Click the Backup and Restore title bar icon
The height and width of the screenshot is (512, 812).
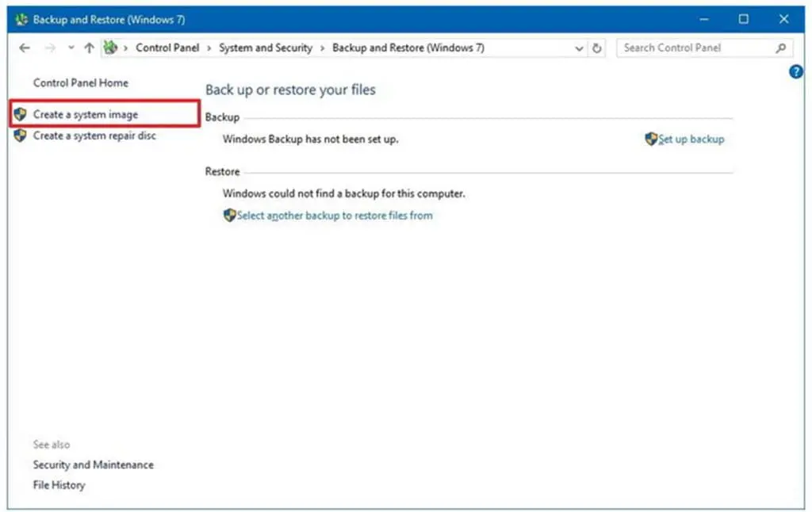click(21, 19)
